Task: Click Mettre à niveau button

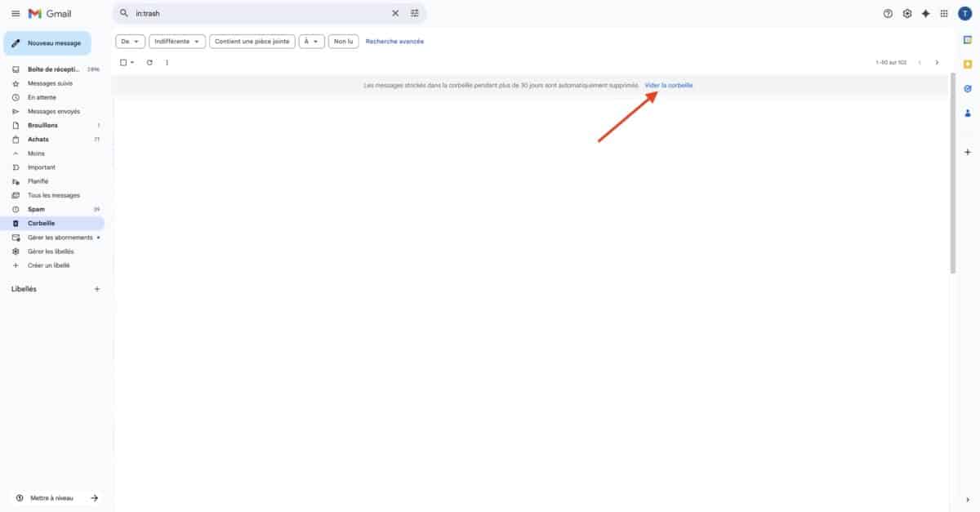Action: coord(57,497)
